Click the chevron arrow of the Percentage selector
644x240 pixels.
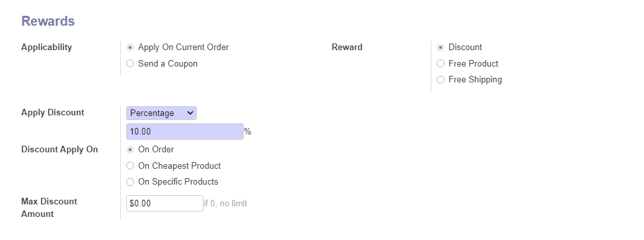click(190, 113)
